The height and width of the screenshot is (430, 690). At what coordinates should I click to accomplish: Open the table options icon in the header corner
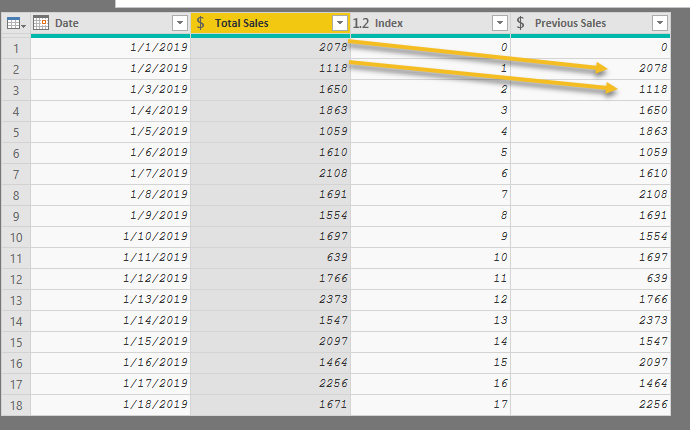tap(16, 23)
